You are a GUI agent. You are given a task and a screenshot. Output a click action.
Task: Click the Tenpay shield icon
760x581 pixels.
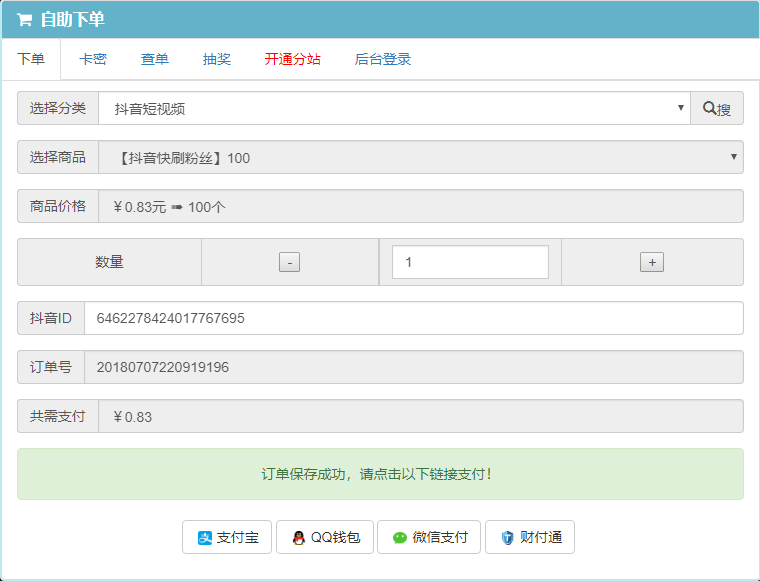click(507, 537)
